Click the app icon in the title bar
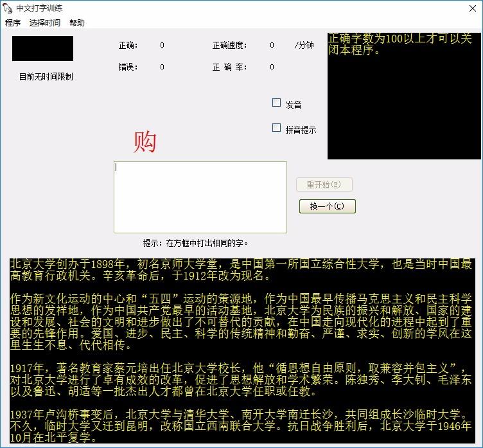The width and height of the screenshot is (483, 448). pos(8,8)
